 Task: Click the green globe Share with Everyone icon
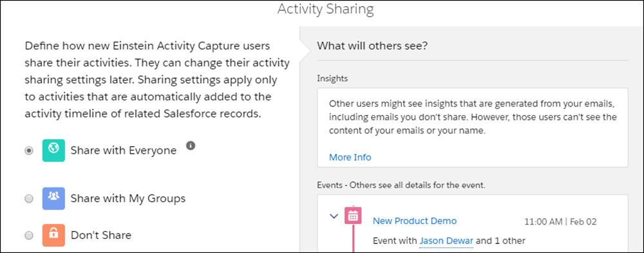[x=53, y=151]
